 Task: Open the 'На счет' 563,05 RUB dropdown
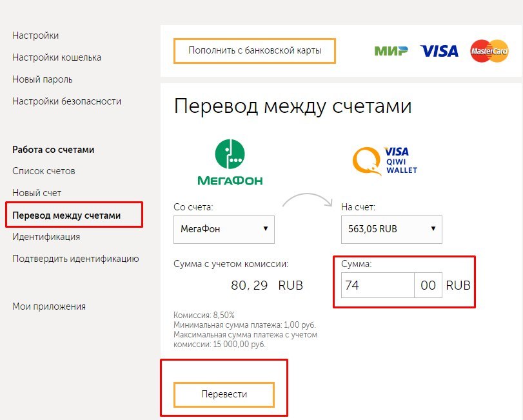pos(391,229)
